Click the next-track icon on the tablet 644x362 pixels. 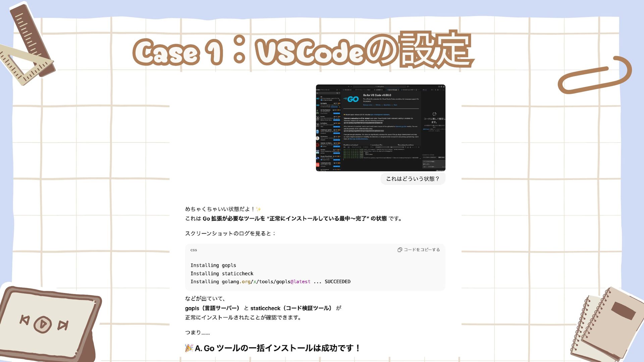[63, 325]
